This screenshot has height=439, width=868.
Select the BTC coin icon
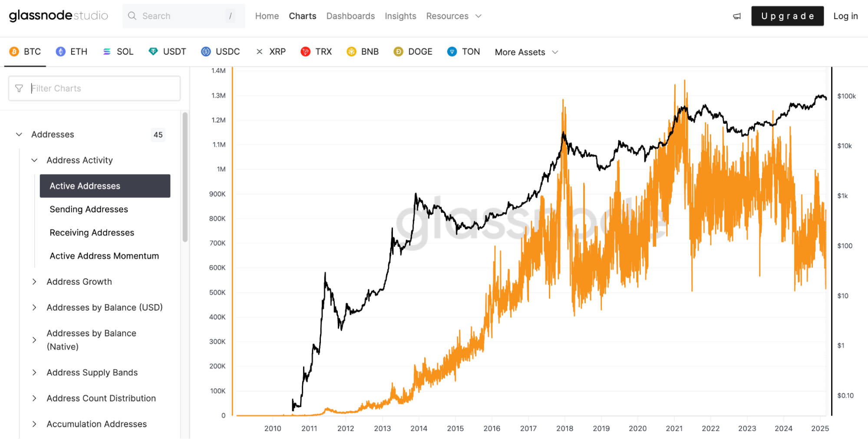[14, 52]
